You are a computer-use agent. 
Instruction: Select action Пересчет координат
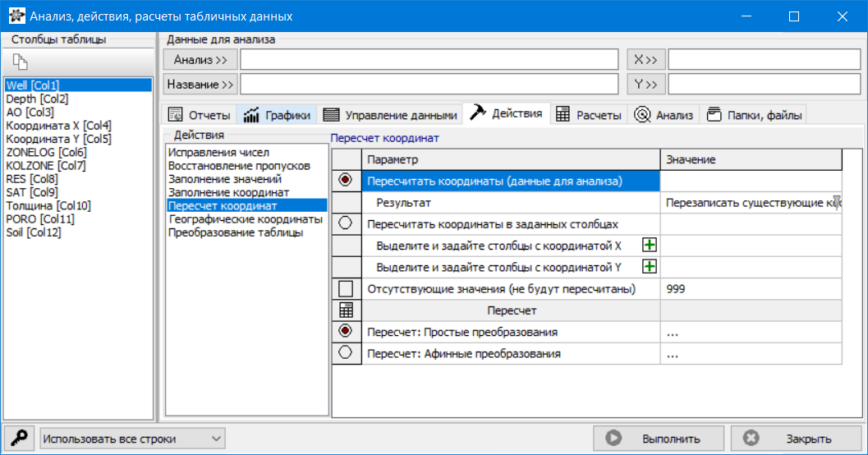tap(247, 205)
